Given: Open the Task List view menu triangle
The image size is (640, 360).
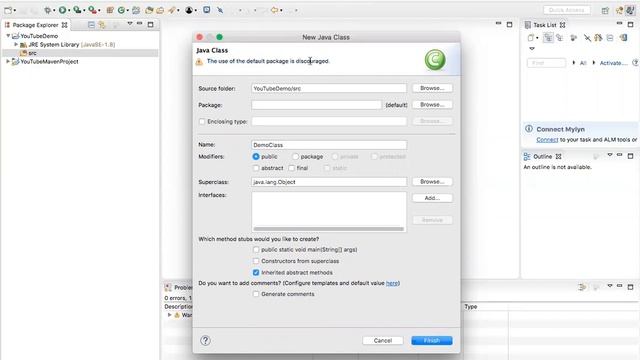Looking at the screenshot, I should pyautogui.click(x=531, y=49).
